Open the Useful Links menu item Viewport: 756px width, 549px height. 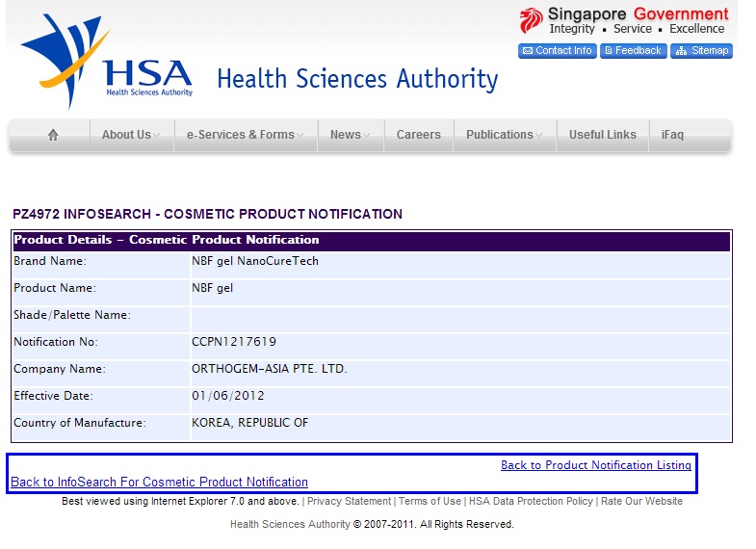click(602, 136)
